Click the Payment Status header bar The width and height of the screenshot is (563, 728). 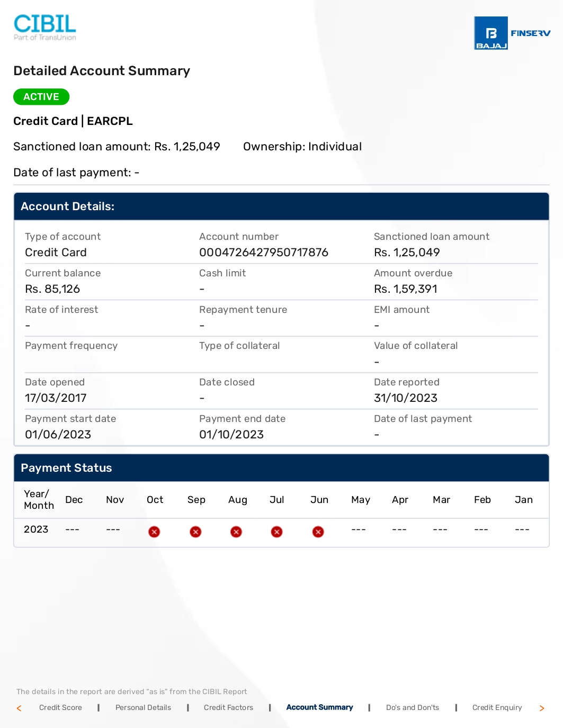281,468
